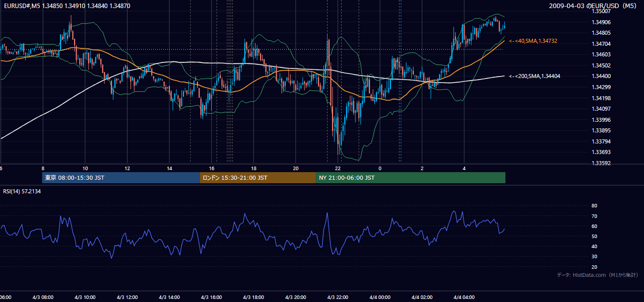
Task: Click price axis value 1.34502
Action: tap(601, 65)
